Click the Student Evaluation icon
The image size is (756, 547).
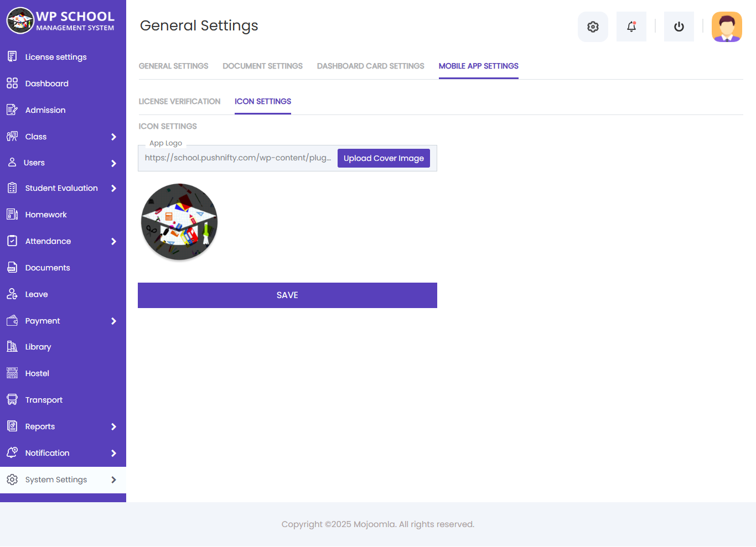pyautogui.click(x=12, y=188)
